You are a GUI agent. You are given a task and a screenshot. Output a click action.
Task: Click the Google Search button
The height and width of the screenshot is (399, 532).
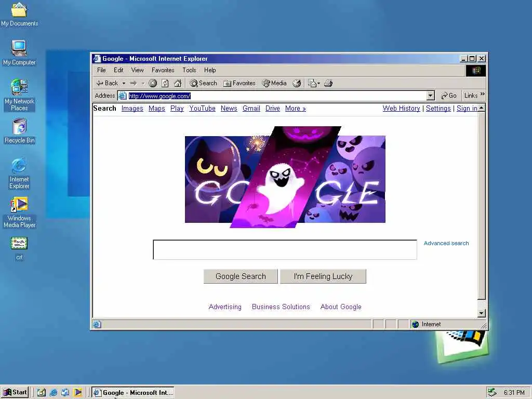point(241,276)
